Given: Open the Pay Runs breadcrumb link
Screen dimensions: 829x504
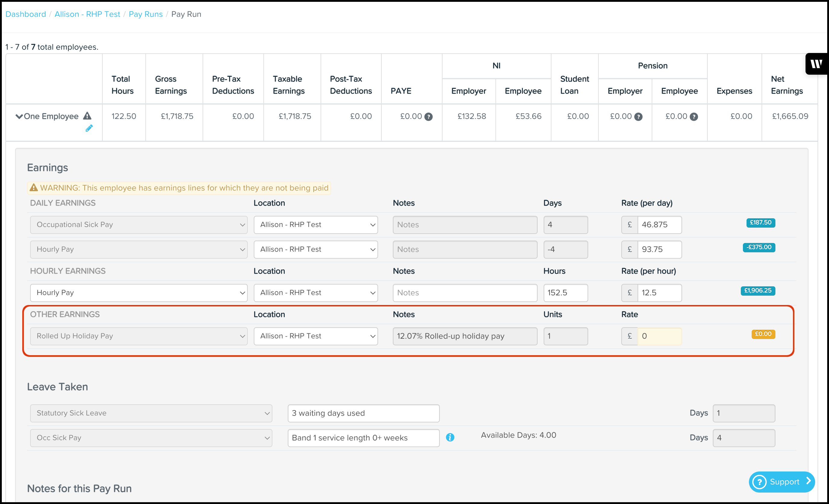Looking at the screenshot, I should (145, 14).
